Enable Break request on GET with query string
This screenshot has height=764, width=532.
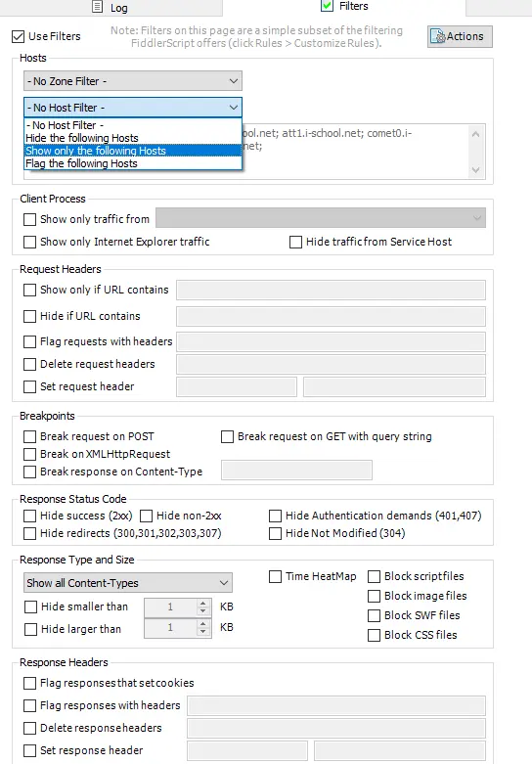[x=227, y=436]
